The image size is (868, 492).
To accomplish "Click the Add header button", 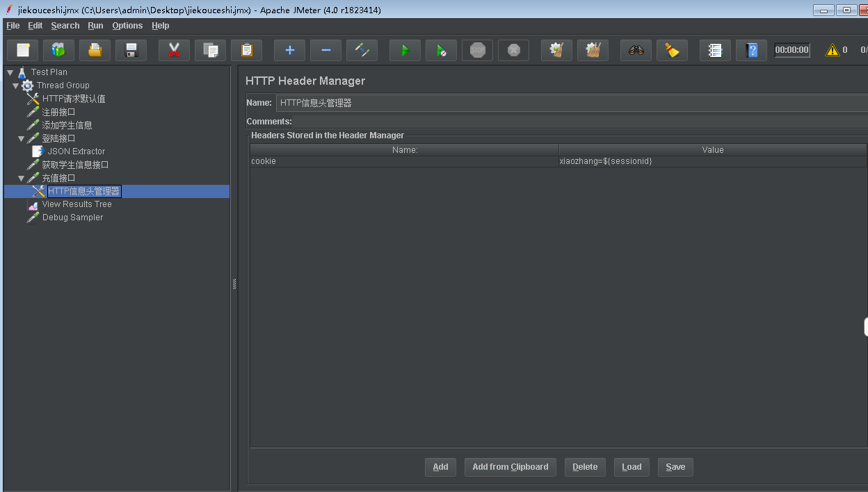I will pyautogui.click(x=440, y=467).
